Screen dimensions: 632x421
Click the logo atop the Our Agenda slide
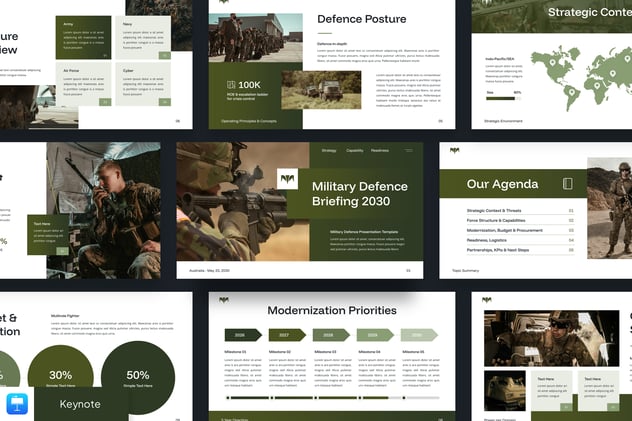pyautogui.click(x=455, y=151)
